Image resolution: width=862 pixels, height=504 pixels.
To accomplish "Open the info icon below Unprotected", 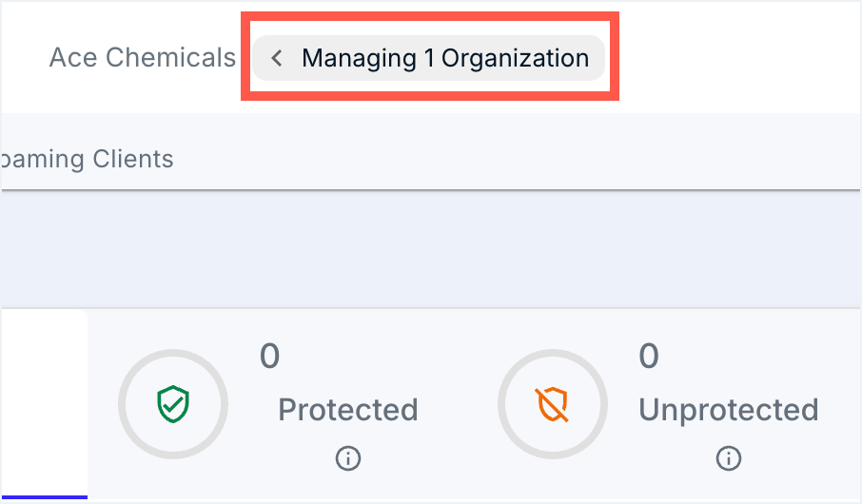I will click(x=729, y=459).
